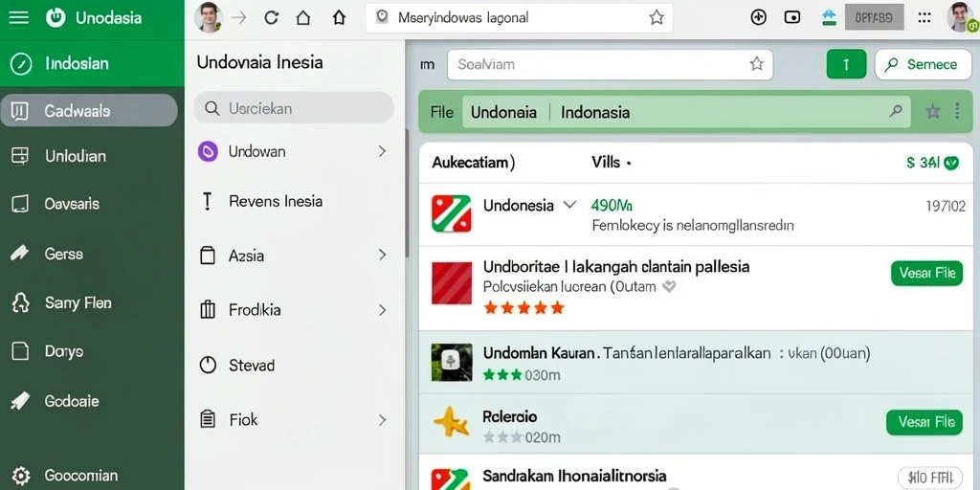Click the browser reload icon

pyautogui.click(x=271, y=17)
